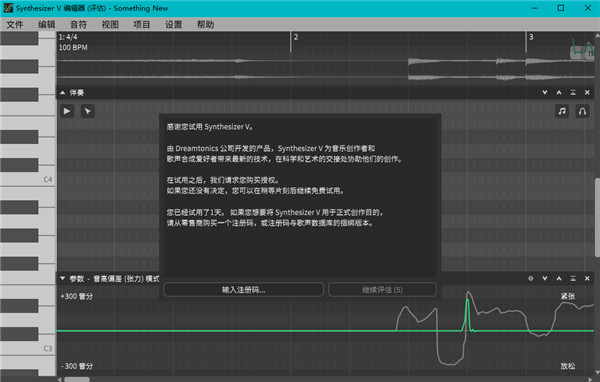This screenshot has height=382, width=600.
Task: Click the Synthesizer V app icon in title bar
Action: pyautogui.click(x=8, y=8)
